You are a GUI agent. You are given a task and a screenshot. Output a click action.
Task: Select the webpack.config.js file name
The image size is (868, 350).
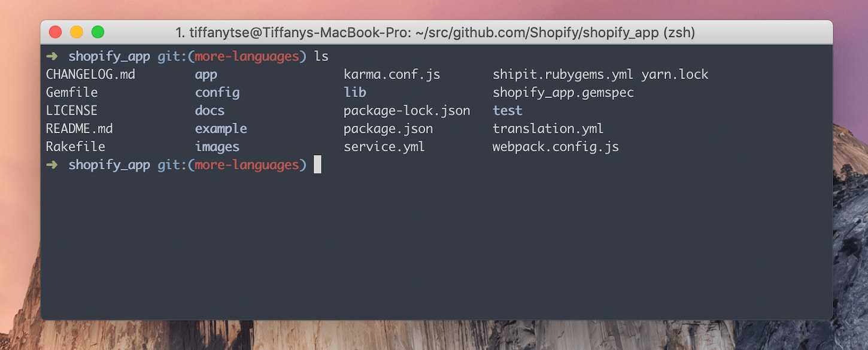[x=556, y=147]
